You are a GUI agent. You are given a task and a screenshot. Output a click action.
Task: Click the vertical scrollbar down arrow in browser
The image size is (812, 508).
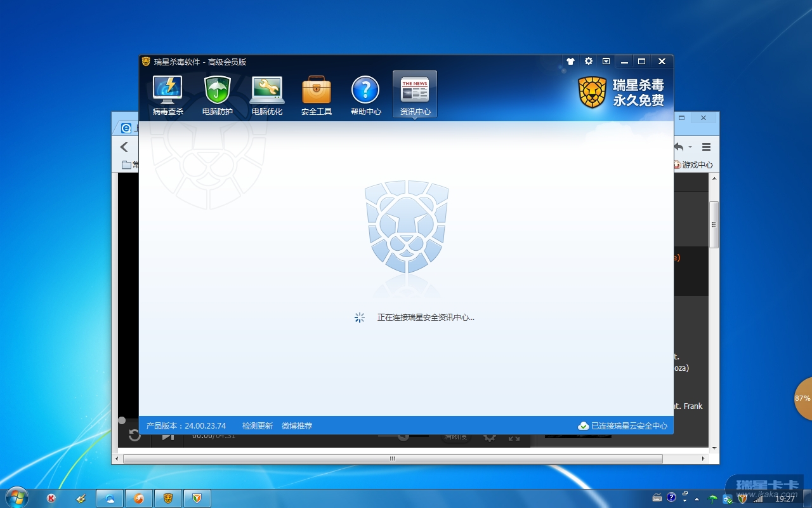tap(714, 448)
